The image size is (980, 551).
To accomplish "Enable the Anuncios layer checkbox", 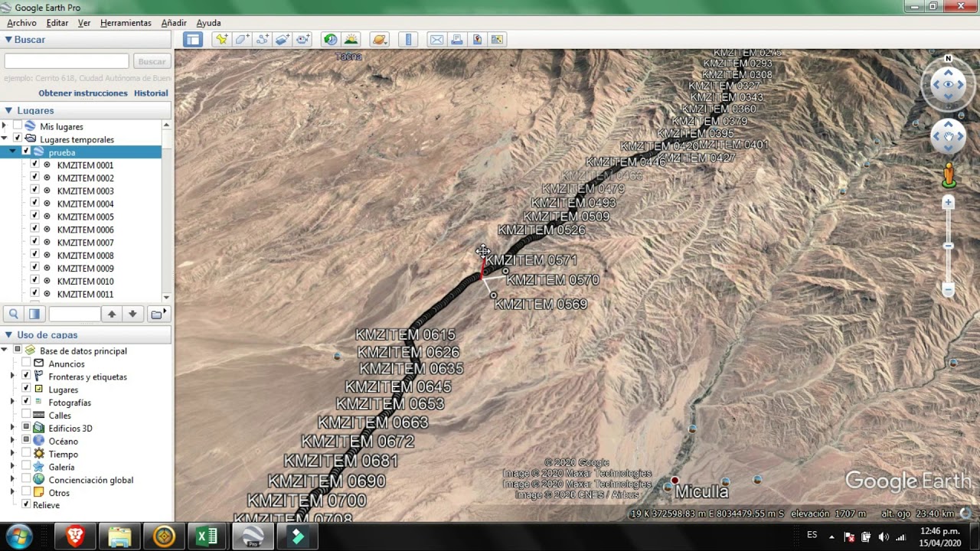I will click(x=26, y=364).
